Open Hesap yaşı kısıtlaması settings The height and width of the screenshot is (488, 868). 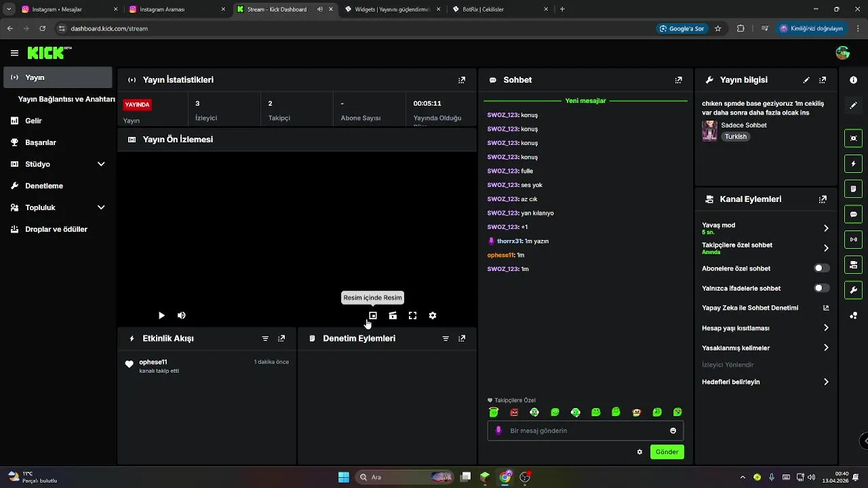pos(766,328)
